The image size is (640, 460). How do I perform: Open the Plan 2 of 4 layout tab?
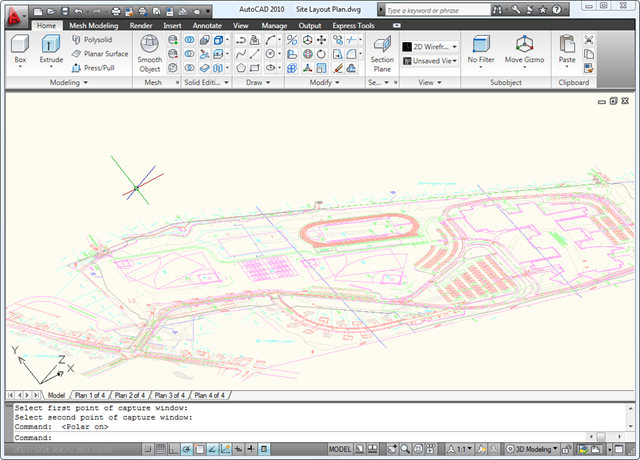[x=132, y=395]
